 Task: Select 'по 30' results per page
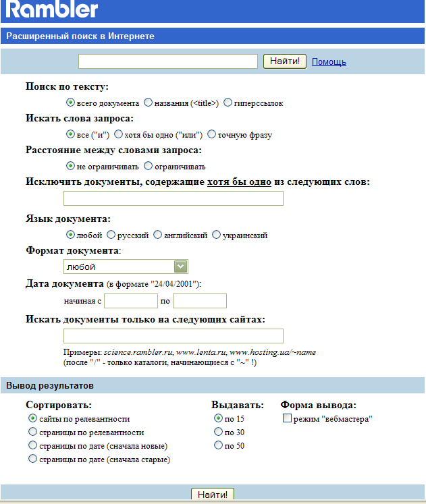point(218,432)
